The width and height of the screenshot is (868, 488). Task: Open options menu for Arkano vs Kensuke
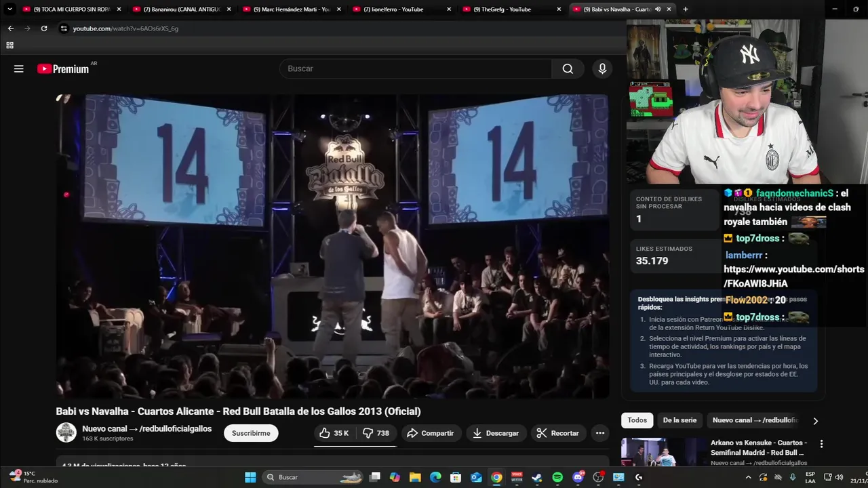tap(821, 444)
